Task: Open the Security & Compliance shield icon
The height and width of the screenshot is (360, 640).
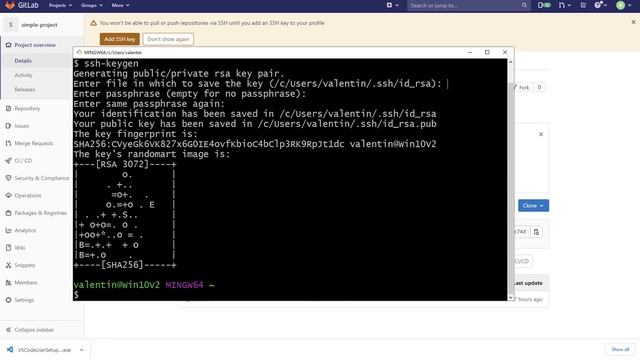Action: pos(8,178)
